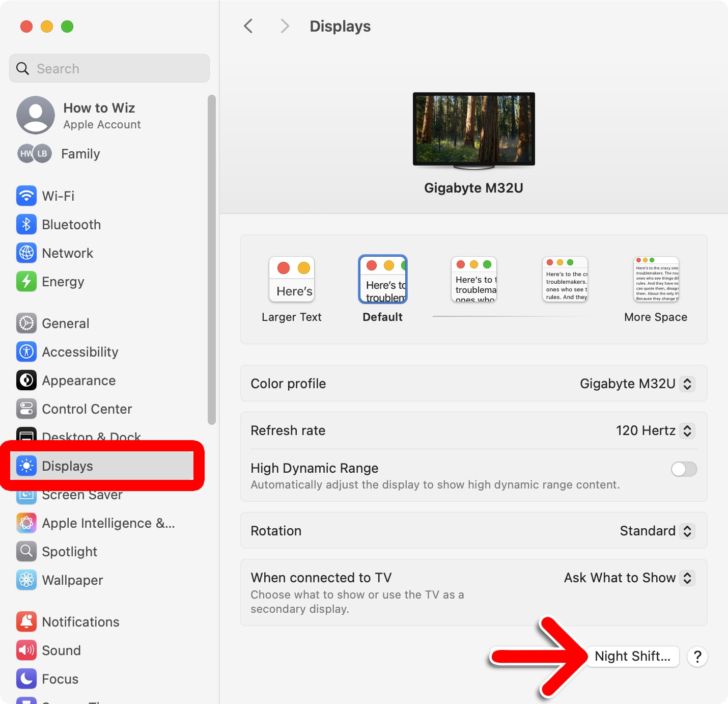This screenshot has width=728, height=704.
Task: Select the Accessibility icon
Action: pyautogui.click(x=26, y=351)
